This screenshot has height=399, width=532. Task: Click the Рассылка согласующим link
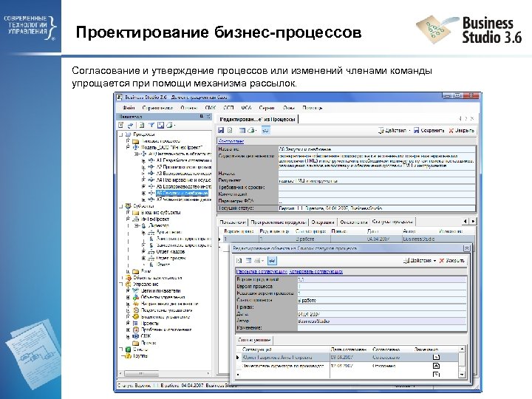click(x=262, y=271)
